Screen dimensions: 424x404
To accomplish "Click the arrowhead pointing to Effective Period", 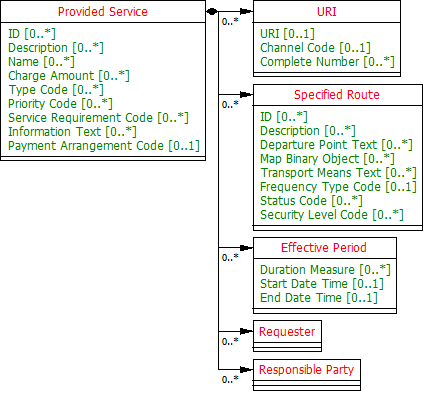I will [x=246, y=248].
